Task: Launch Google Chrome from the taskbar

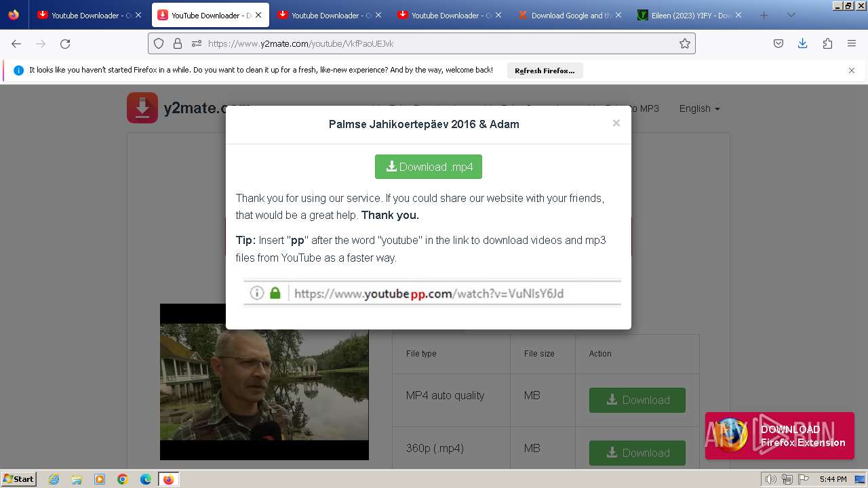Action: tap(123, 479)
